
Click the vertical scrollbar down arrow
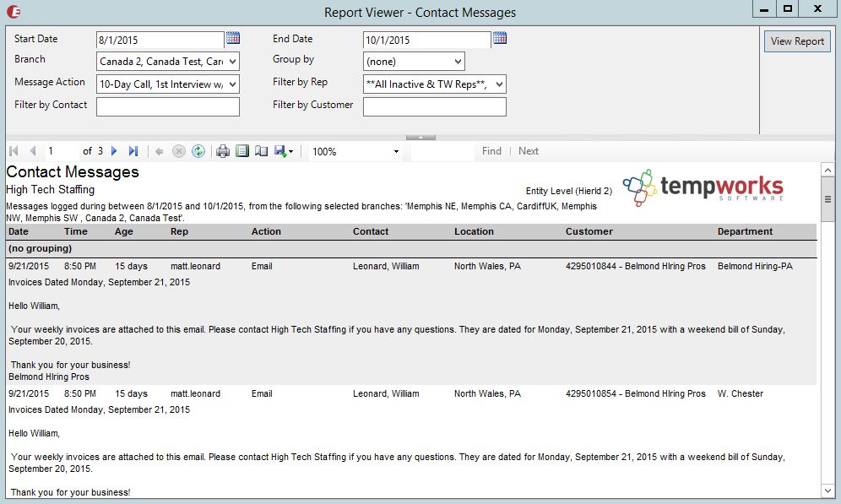coord(827,490)
